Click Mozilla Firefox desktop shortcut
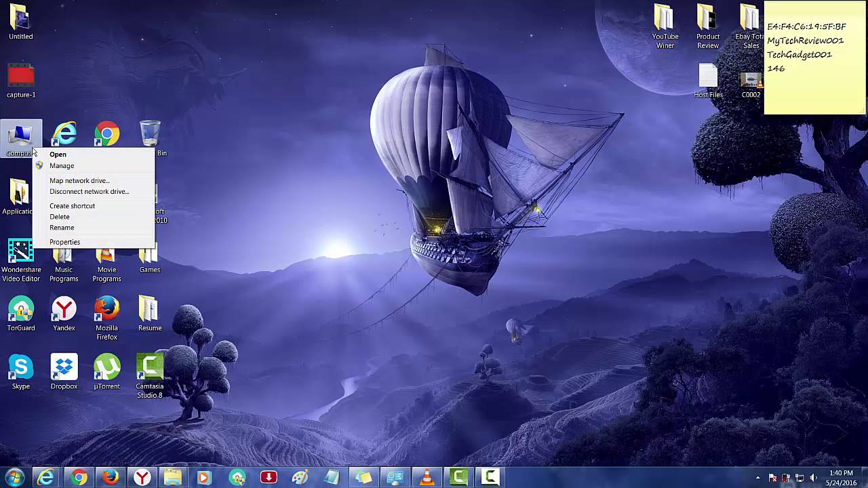Viewport: 868px width, 488px height. (x=106, y=318)
